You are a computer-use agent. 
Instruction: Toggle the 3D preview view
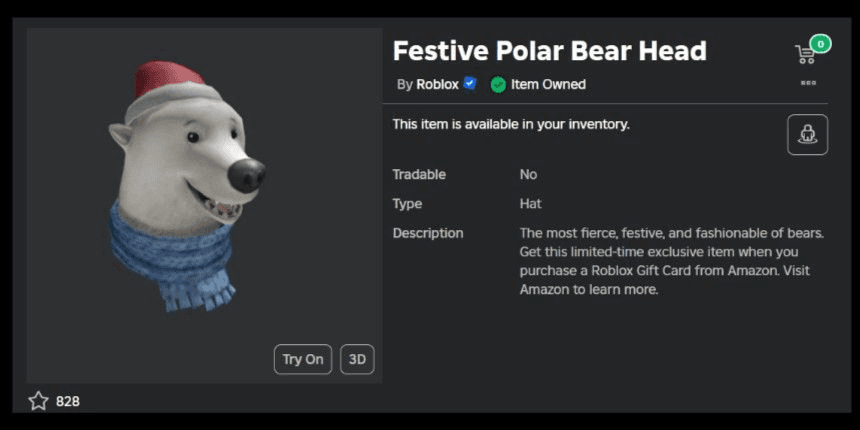tap(357, 359)
